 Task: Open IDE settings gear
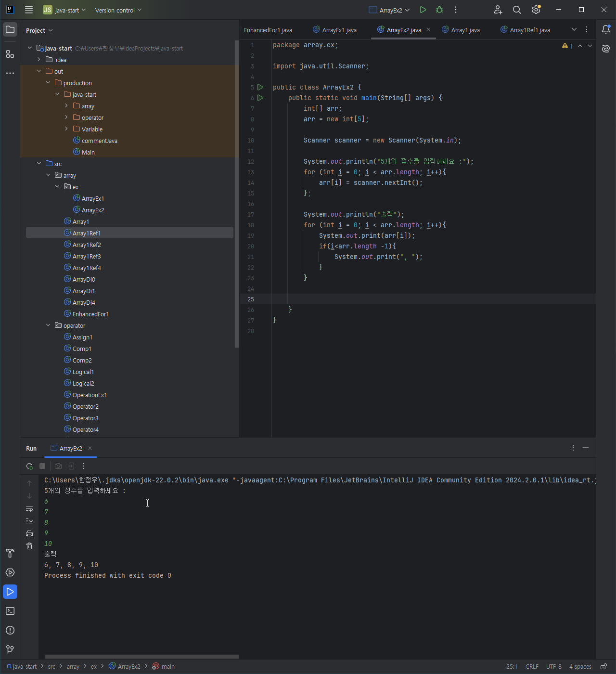[x=536, y=10]
